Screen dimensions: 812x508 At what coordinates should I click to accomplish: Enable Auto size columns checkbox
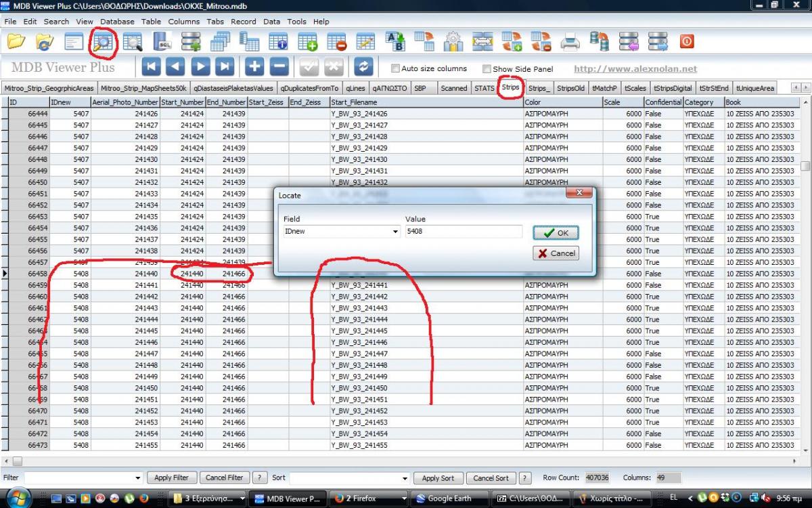coord(396,68)
